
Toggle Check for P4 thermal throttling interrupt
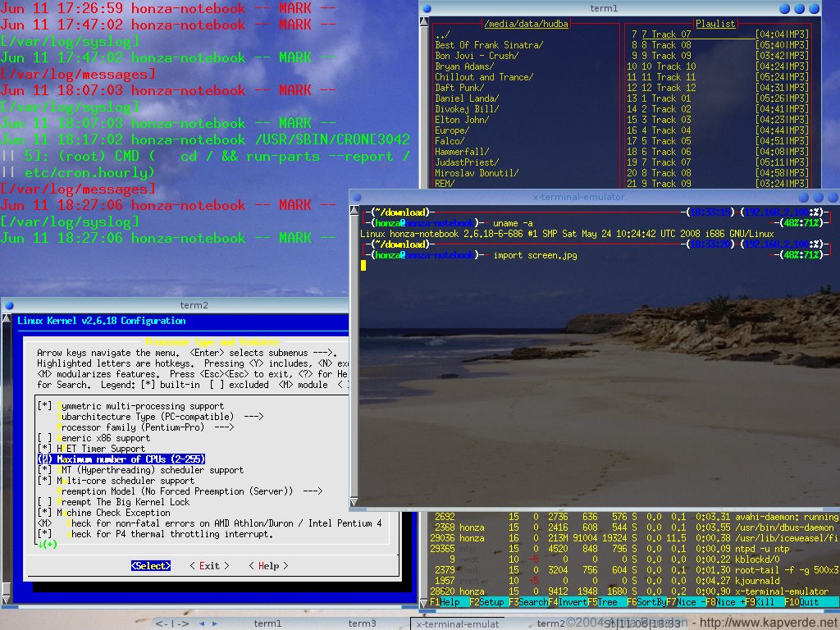pyautogui.click(x=155, y=534)
